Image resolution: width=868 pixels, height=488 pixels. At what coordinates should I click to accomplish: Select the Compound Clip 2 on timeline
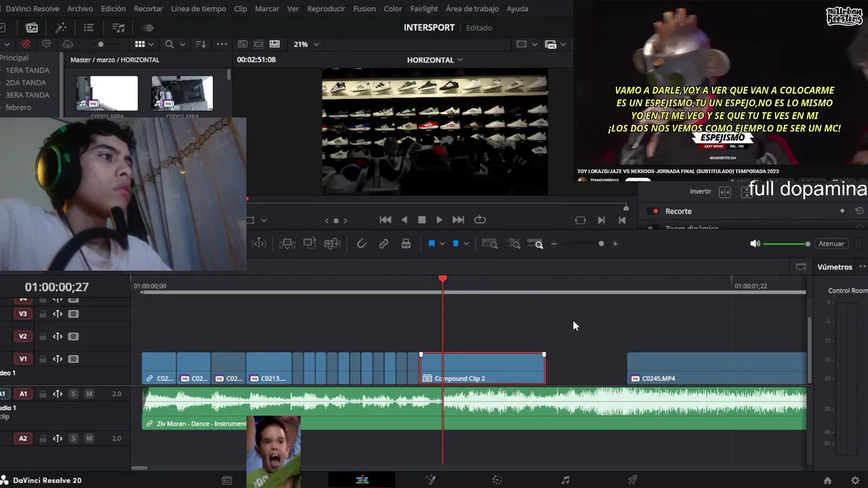[x=482, y=368]
